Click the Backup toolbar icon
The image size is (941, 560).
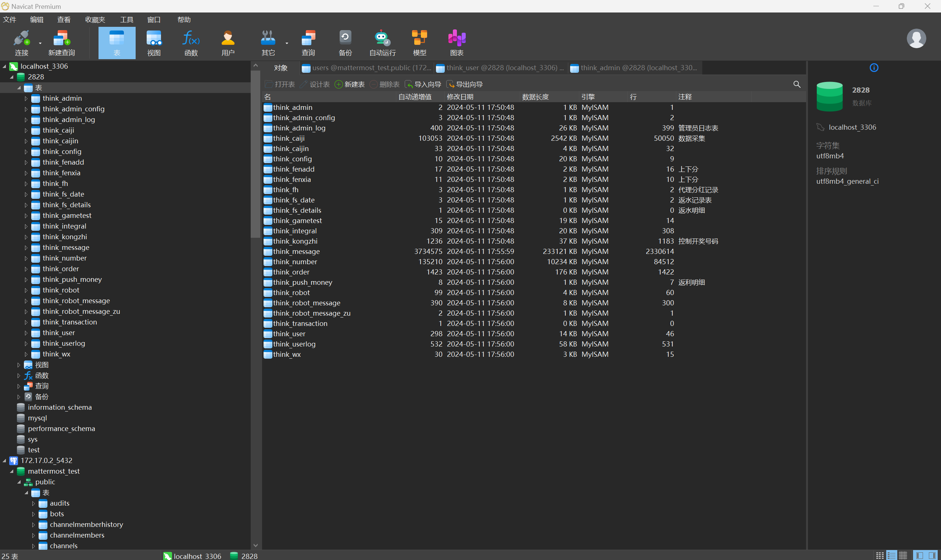coord(345,43)
